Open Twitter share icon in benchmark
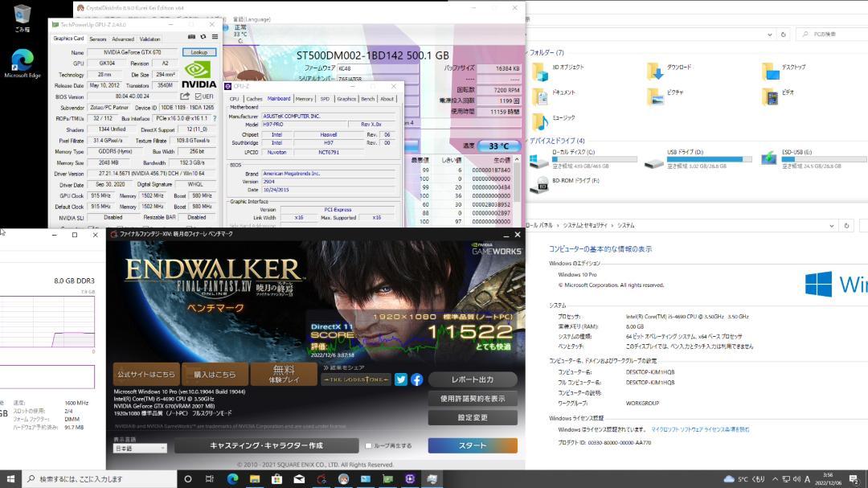The image size is (868, 488). [401, 379]
